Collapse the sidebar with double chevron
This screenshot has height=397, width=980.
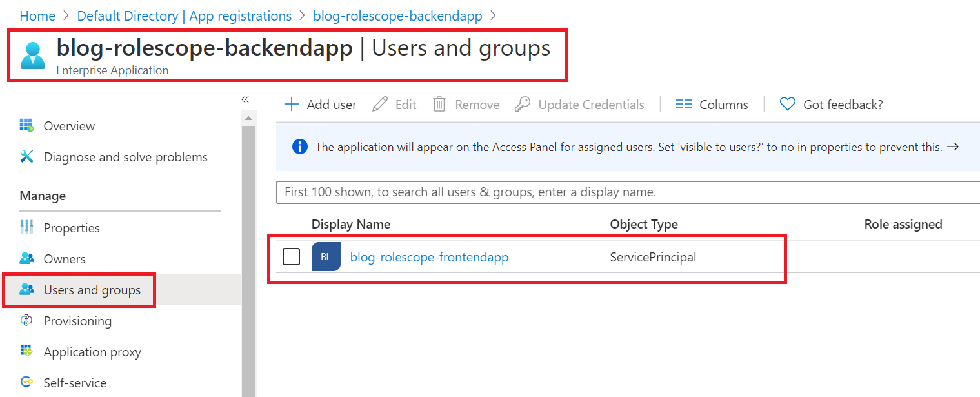(245, 99)
